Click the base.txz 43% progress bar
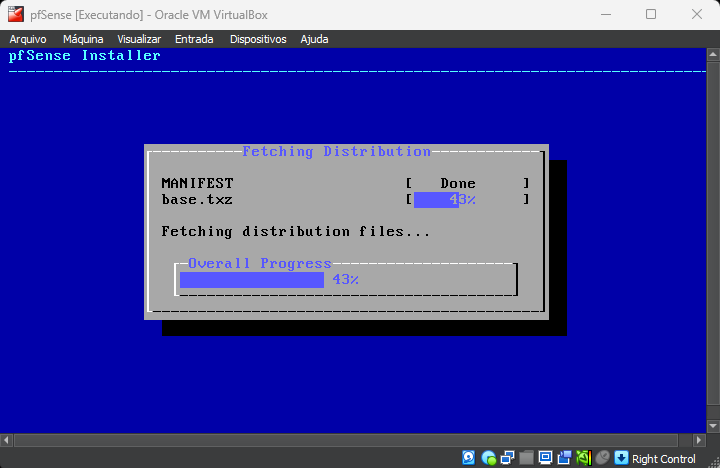The height and width of the screenshot is (468, 720). pyautogui.click(x=467, y=199)
